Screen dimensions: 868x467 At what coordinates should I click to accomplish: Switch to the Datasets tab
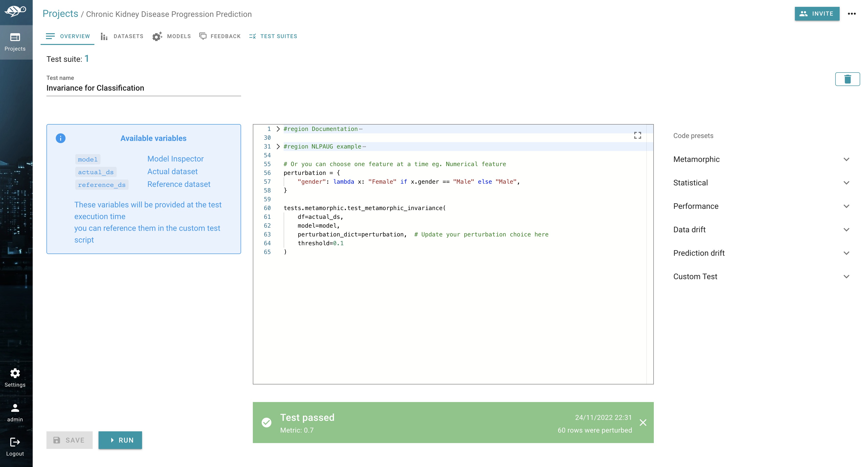tap(122, 36)
